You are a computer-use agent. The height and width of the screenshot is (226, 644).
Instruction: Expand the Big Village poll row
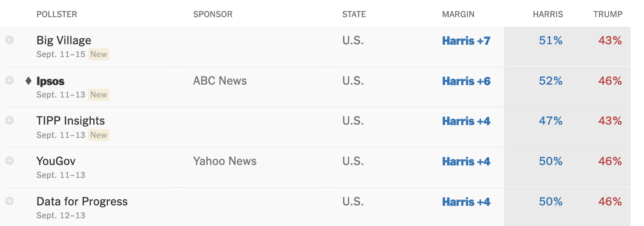click(9, 40)
